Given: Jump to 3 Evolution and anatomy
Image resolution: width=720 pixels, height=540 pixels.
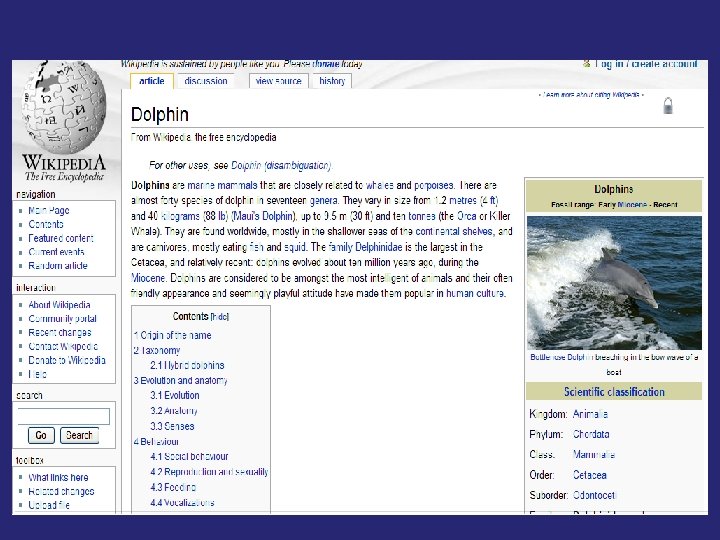Looking at the screenshot, I should click(180, 381).
